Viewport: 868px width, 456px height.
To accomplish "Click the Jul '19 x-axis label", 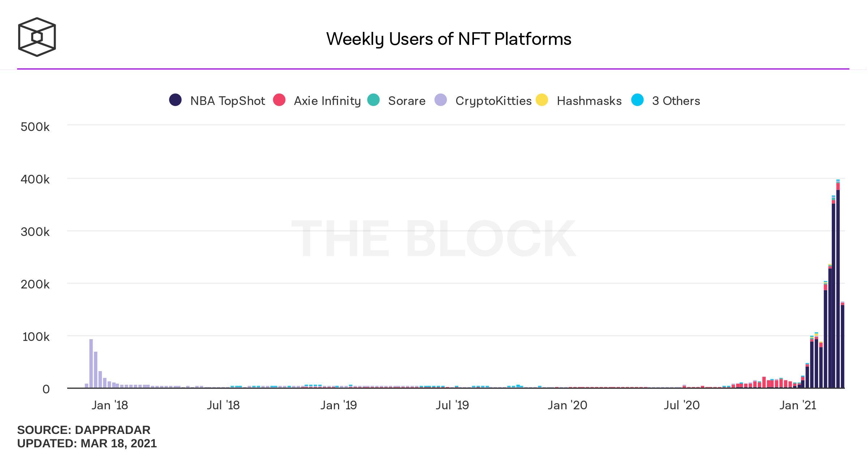I will coord(452,405).
